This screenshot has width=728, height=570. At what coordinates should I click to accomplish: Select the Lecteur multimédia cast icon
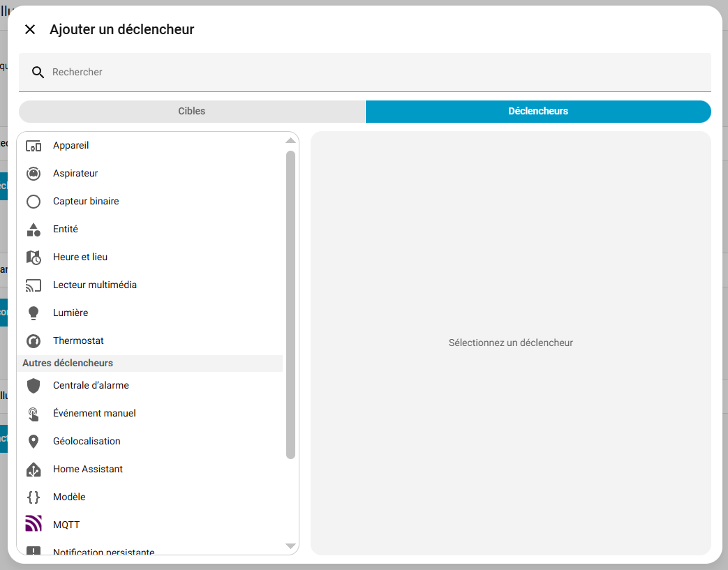pyautogui.click(x=34, y=285)
